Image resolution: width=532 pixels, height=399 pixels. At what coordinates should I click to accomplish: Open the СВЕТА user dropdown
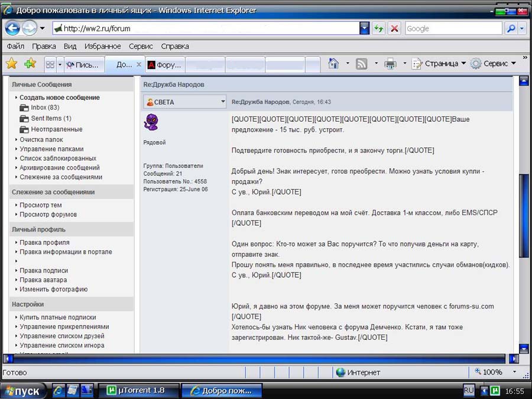coord(223,102)
